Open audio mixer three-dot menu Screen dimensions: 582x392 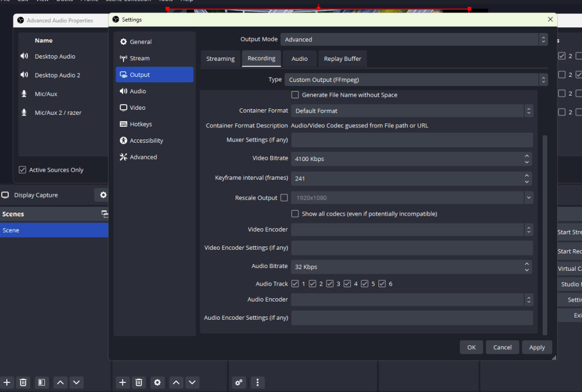pyautogui.click(x=258, y=382)
